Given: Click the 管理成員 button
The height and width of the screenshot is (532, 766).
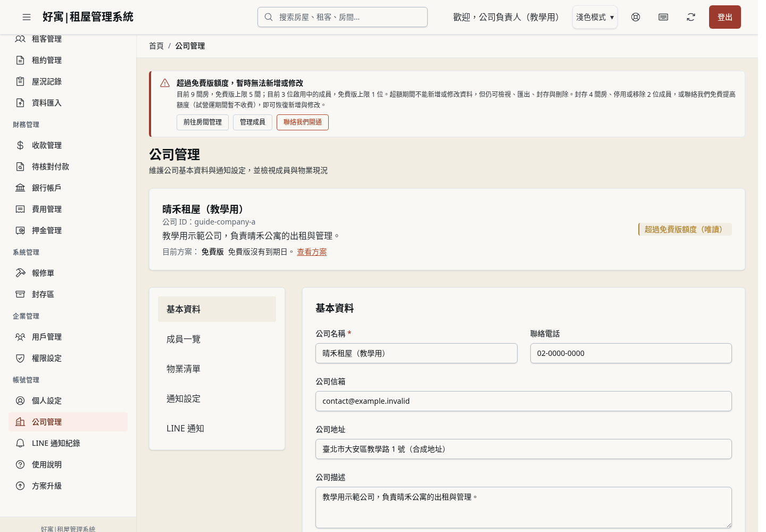Looking at the screenshot, I should [x=253, y=122].
